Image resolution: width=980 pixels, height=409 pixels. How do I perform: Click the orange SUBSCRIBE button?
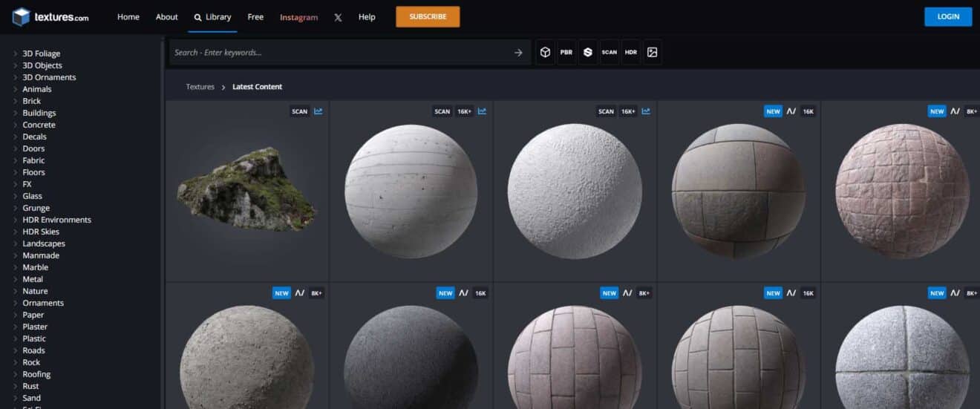[428, 16]
